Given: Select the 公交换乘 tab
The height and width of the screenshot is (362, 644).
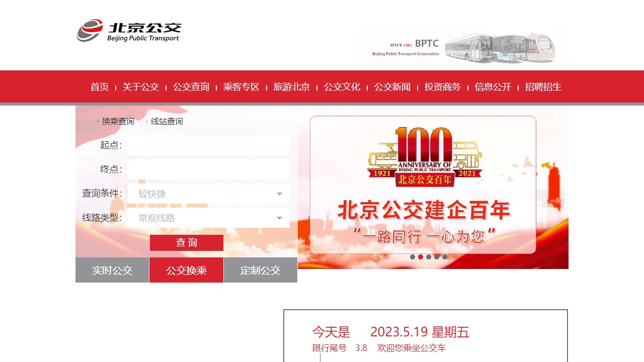Looking at the screenshot, I should (x=186, y=270).
